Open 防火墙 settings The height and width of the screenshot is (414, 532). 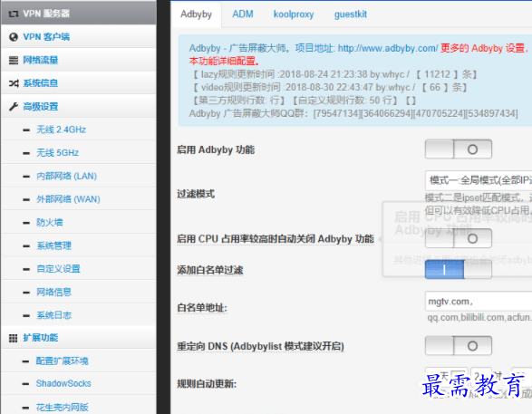(x=50, y=223)
